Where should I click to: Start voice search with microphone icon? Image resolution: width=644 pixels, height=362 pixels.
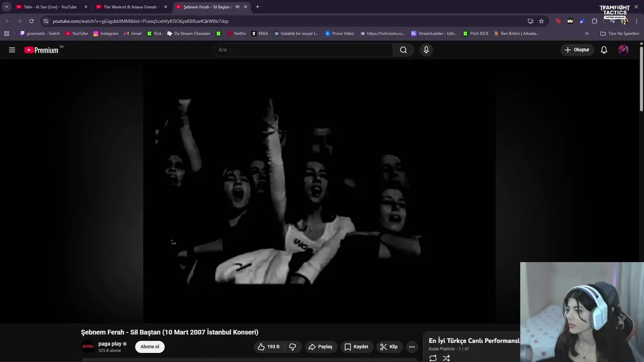tap(426, 50)
